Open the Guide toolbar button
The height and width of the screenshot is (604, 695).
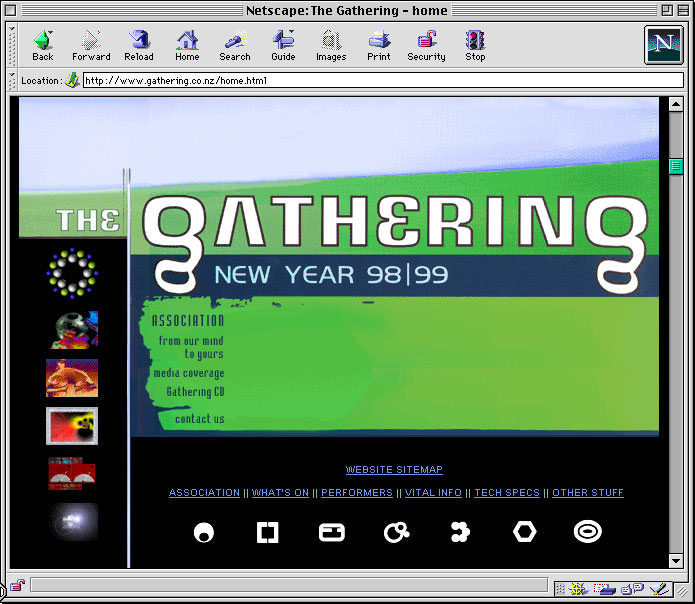(x=283, y=45)
